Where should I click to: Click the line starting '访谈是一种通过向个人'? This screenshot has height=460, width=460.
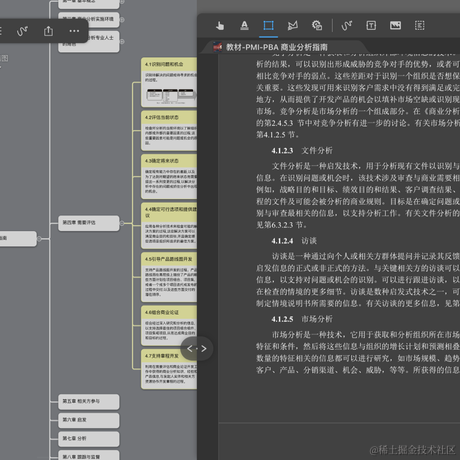coord(366,256)
